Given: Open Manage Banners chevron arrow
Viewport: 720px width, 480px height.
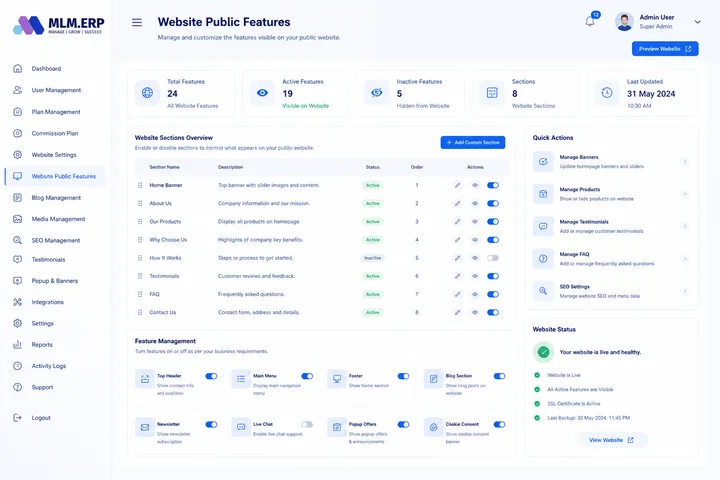Looking at the screenshot, I should click(x=685, y=162).
